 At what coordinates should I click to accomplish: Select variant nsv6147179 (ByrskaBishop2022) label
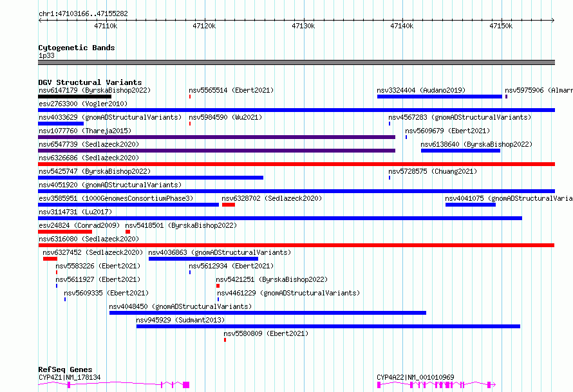pos(95,90)
